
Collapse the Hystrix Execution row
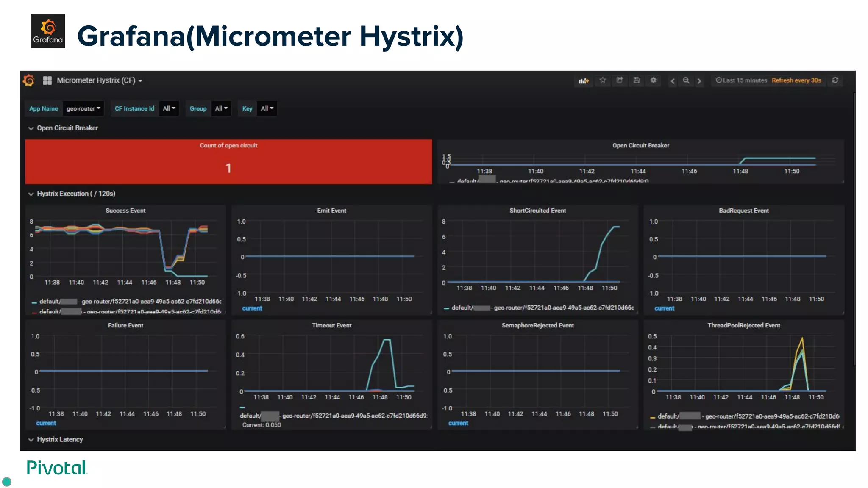click(72, 194)
